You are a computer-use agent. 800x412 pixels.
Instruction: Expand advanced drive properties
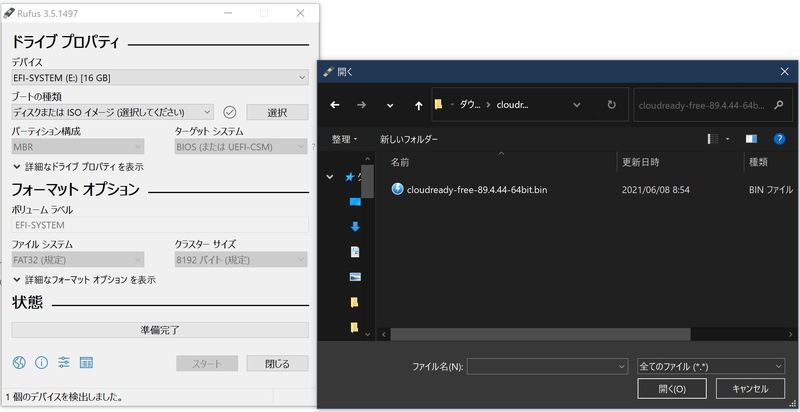pos(78,167)
